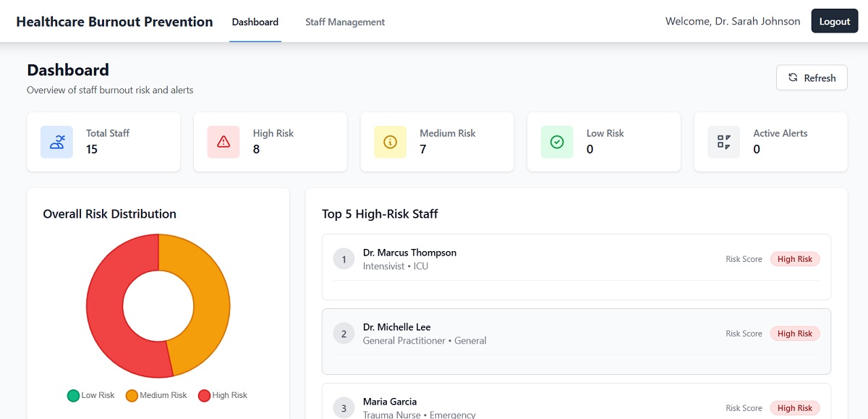Click the Total Staff count 15
Screen dimensions: 868x419
(x=92, y=149)
